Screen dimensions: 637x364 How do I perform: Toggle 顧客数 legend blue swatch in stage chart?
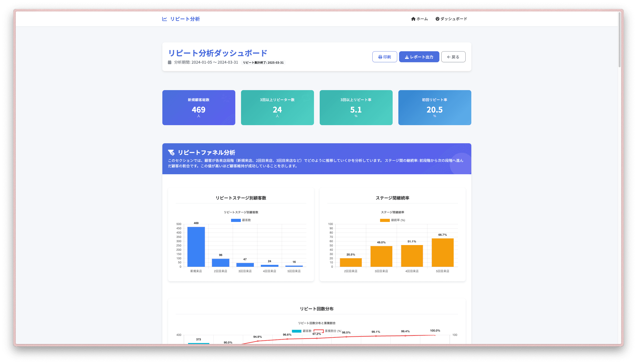click(236, 220)
